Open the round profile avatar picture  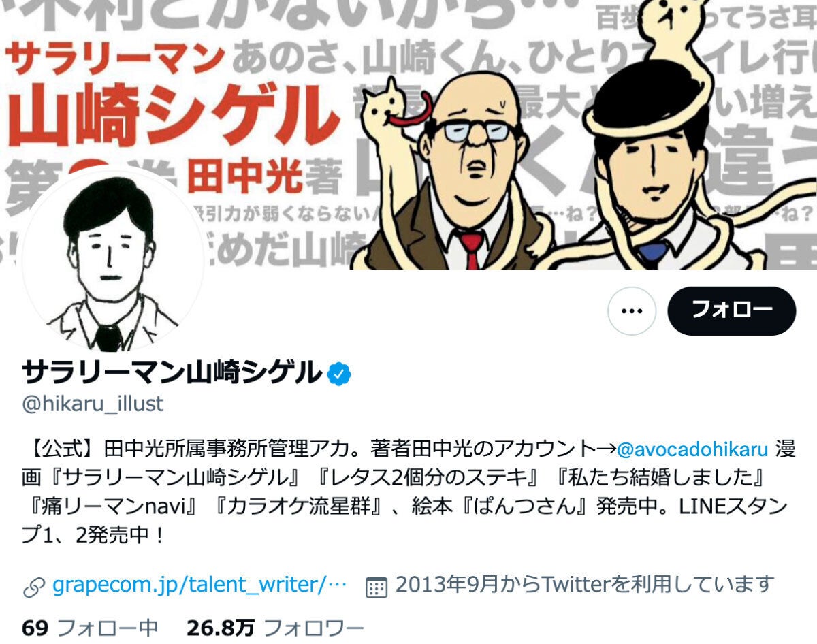113,261
